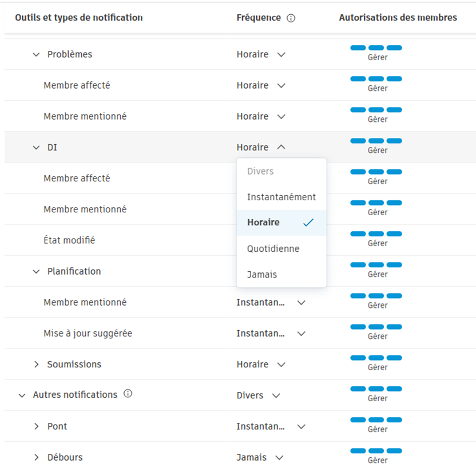The image size is (476, 471).
Task: Collapse the Problèmes section
Action: coord(37,54)
